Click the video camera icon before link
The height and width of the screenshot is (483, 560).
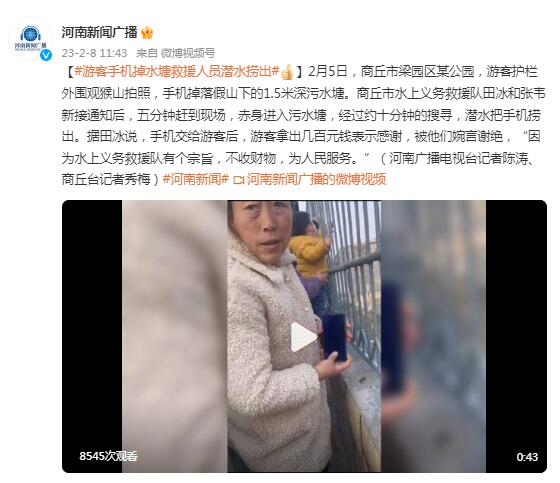[x=238, y=180]
